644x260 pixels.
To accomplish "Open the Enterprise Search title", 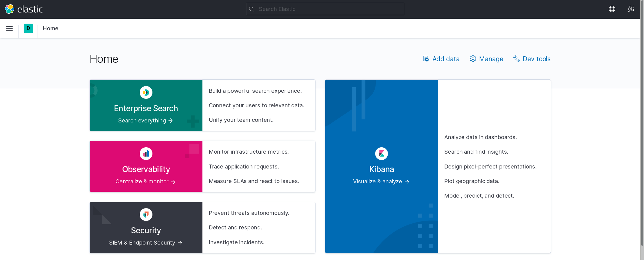I will (x=146, y=108).
